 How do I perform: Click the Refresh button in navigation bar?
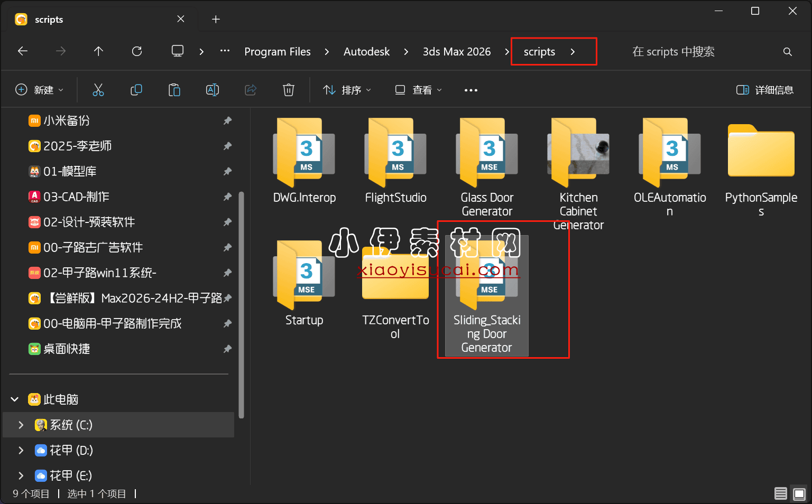(137, 51)
